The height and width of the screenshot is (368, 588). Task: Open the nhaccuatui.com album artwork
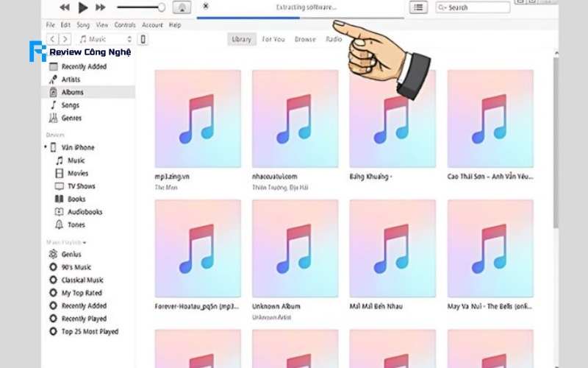pos(295,118)
